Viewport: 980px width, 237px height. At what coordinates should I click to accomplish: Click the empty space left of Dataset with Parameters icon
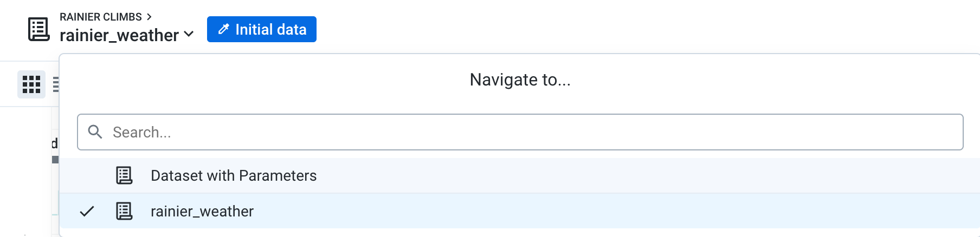click(87, 175)
